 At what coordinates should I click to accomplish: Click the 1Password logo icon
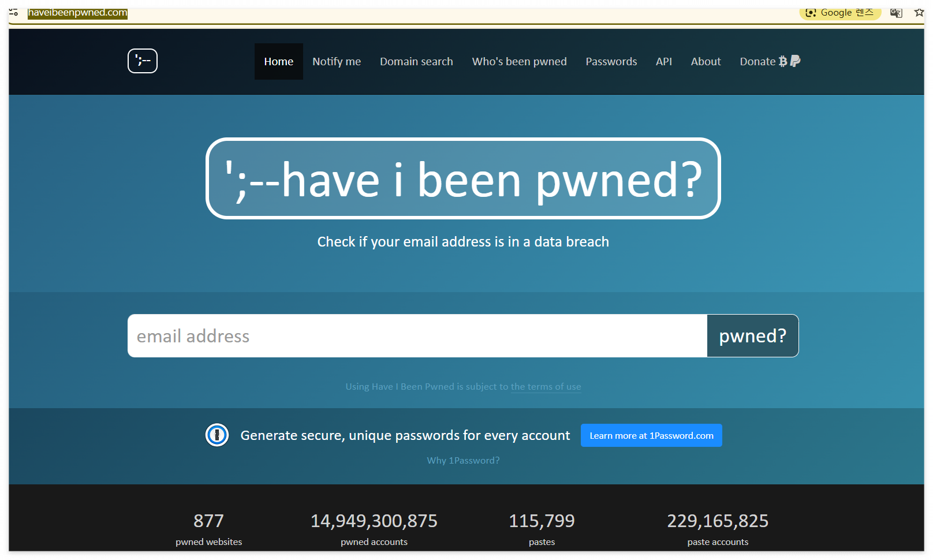click(217, 435)
